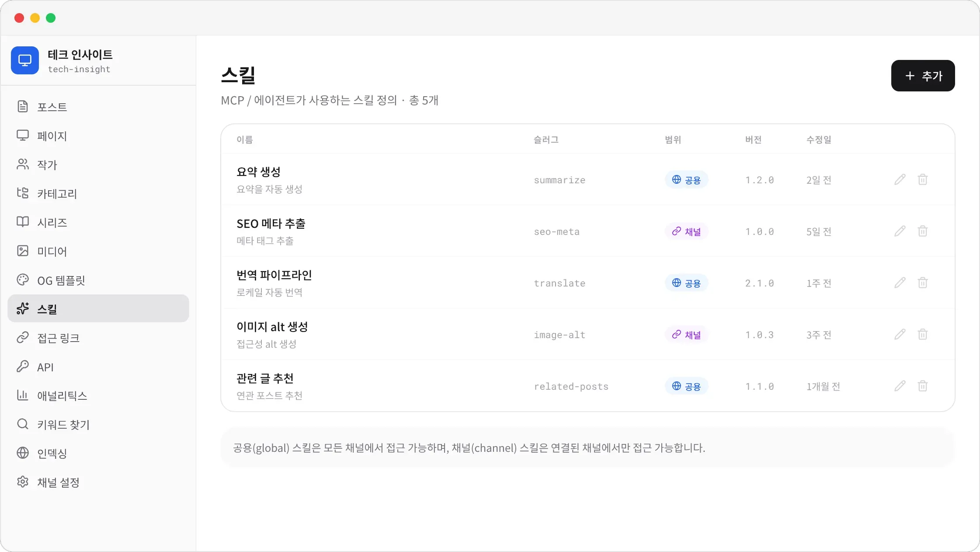Click the 인덱싱 globe icon in sidebar
Image resolution: width=980 pixels, height=552 pixels.
tap(23, 453)
